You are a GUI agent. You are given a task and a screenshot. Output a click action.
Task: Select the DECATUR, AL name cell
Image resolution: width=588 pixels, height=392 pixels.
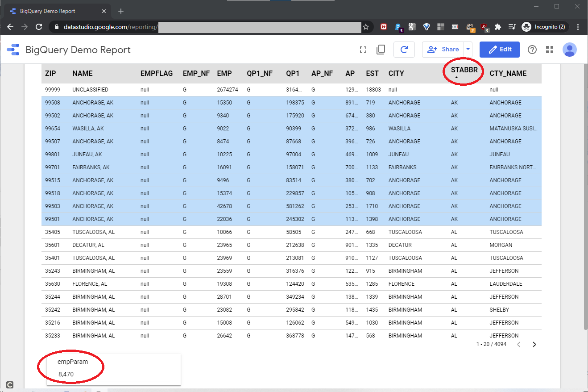coord(88,245)
